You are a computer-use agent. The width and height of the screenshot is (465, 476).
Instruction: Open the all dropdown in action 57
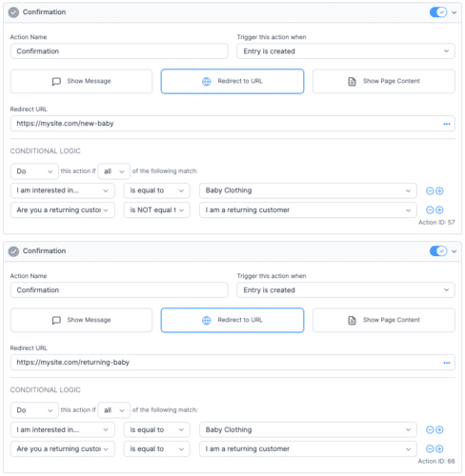(x=113, y=171)
